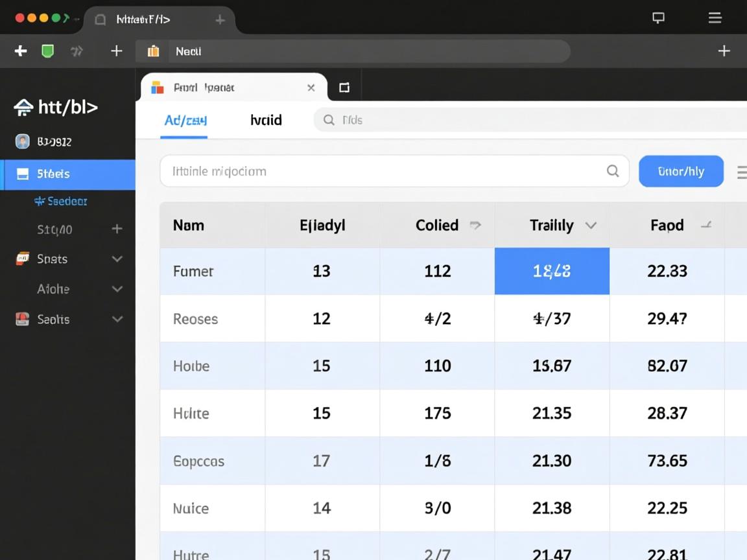747x560 pixels.
Task: Expand the Snats sidebar section
Action: [117, 259]
